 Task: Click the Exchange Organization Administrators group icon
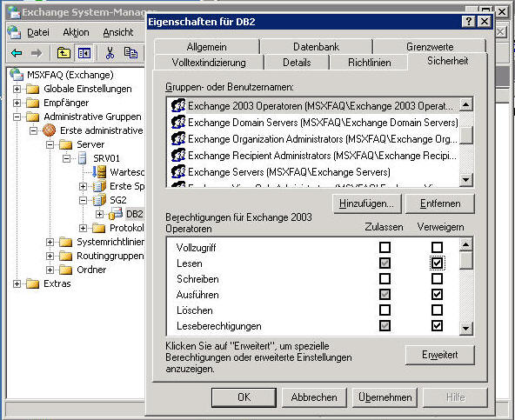point(178,138)
